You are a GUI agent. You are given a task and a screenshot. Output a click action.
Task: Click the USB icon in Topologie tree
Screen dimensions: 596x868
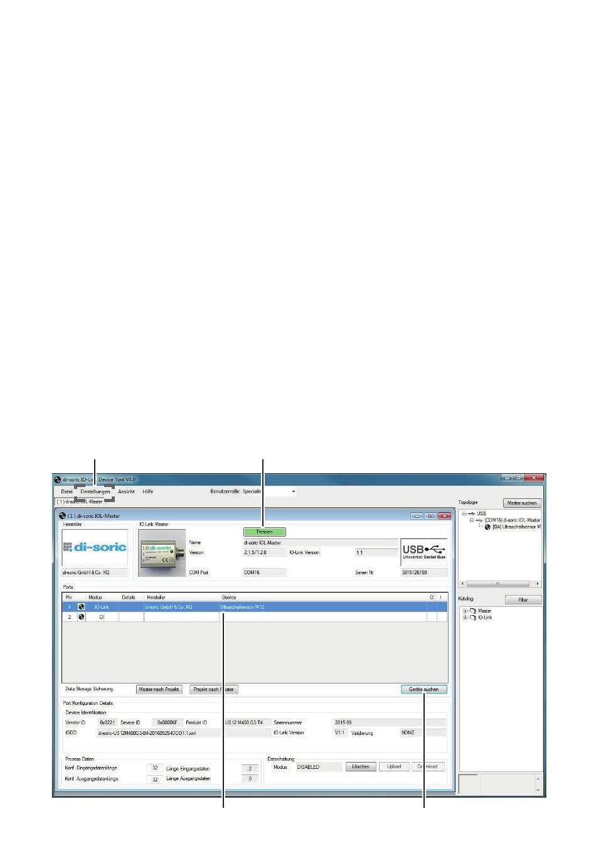[x=472, y=513]
